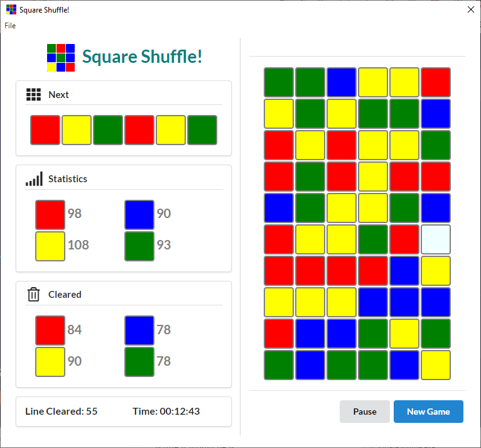The width and height of the screenshot is (481, 448).
Task: Click the yellow Statistics swatch showing 108
Action: point(50,246)
